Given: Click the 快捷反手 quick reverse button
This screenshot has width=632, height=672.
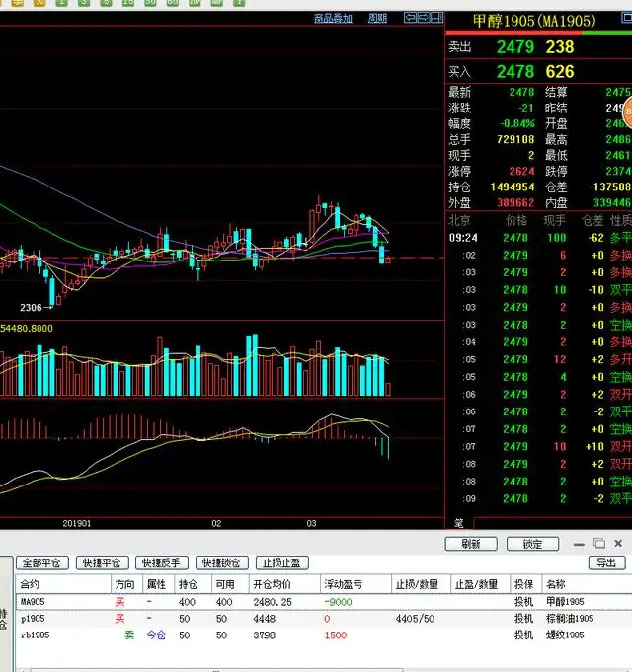Looking at the screenshot, I should coord(162,562).
